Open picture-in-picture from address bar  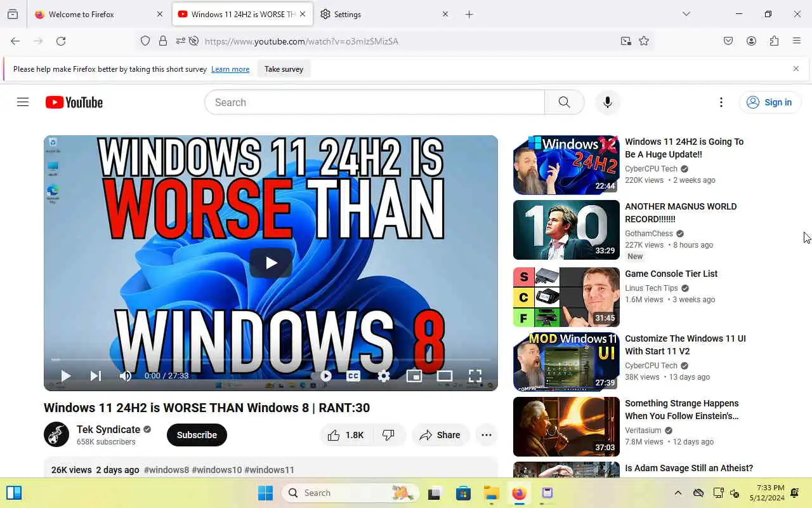click(626, 41)
